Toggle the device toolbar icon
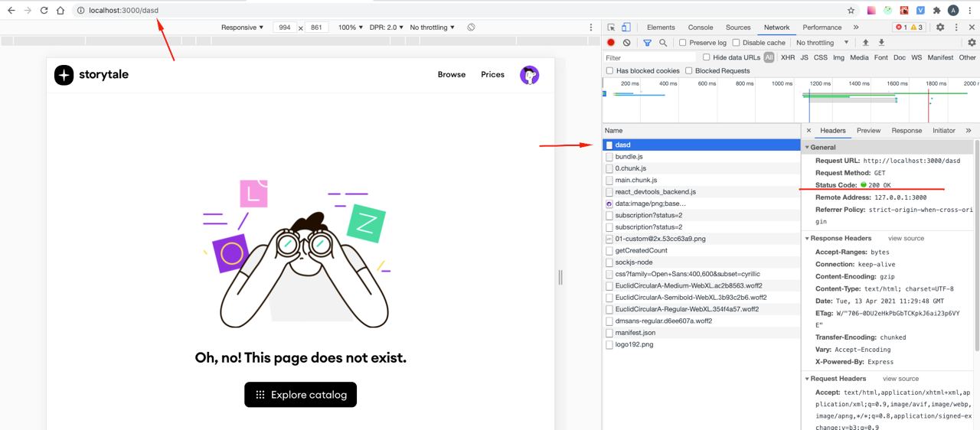The height and width of the screenshot is (430, 980). tap(626, 28)
